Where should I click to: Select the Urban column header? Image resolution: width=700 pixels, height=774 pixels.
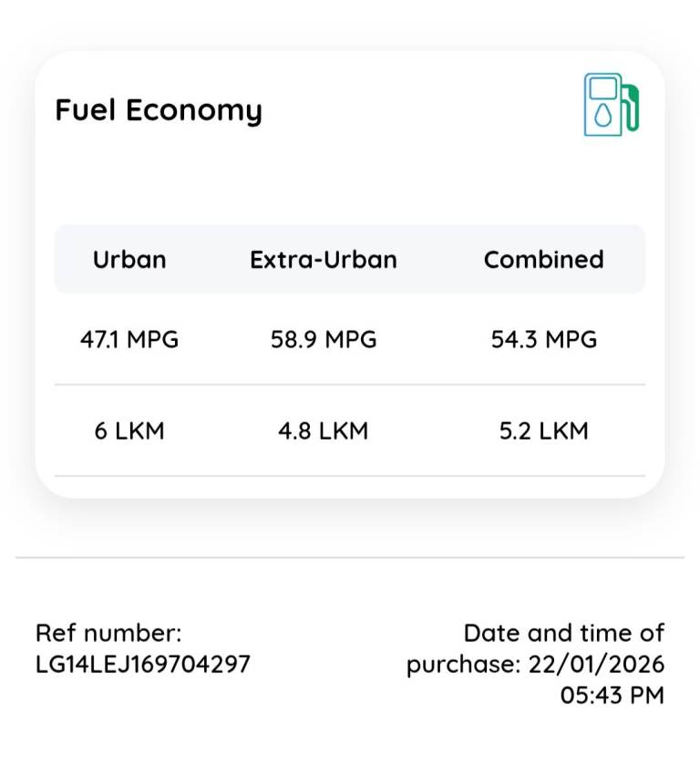[x=129, y=260]
